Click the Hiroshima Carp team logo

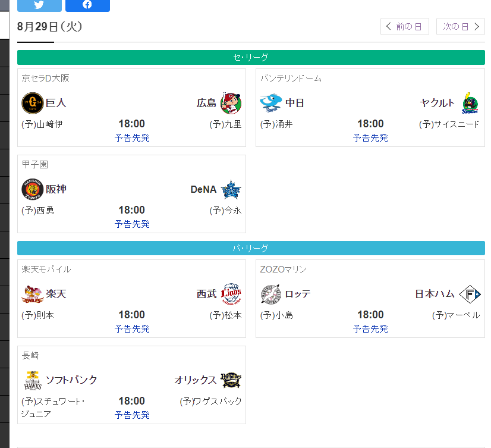click(231, 103)
